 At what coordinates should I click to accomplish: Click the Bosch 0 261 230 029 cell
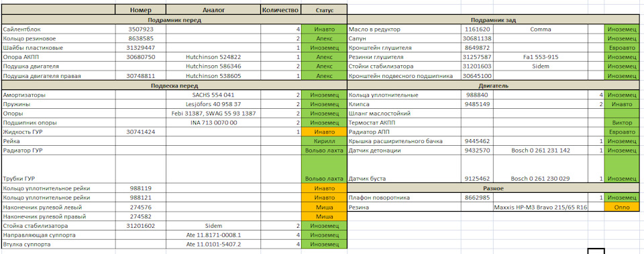click(x=541, y=179)
